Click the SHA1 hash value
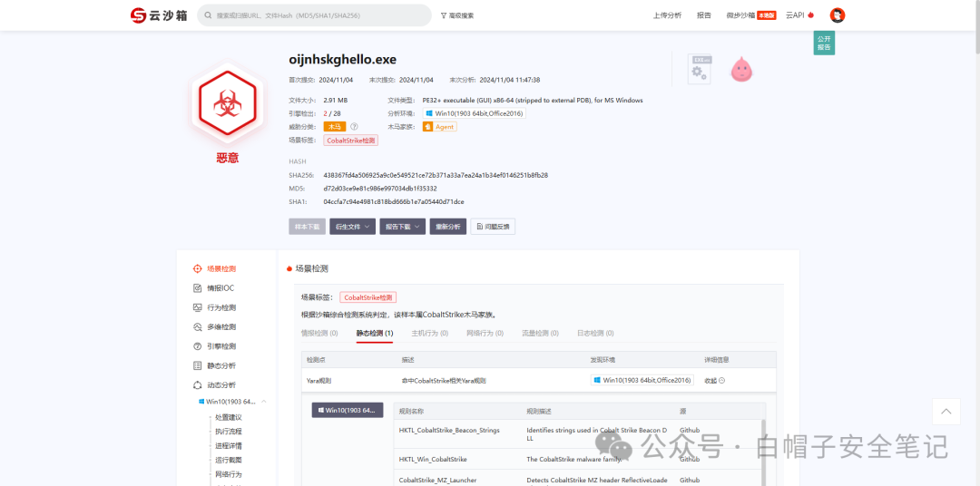The image size is (980, 486). pyautogui.click(x=394, y=202)
